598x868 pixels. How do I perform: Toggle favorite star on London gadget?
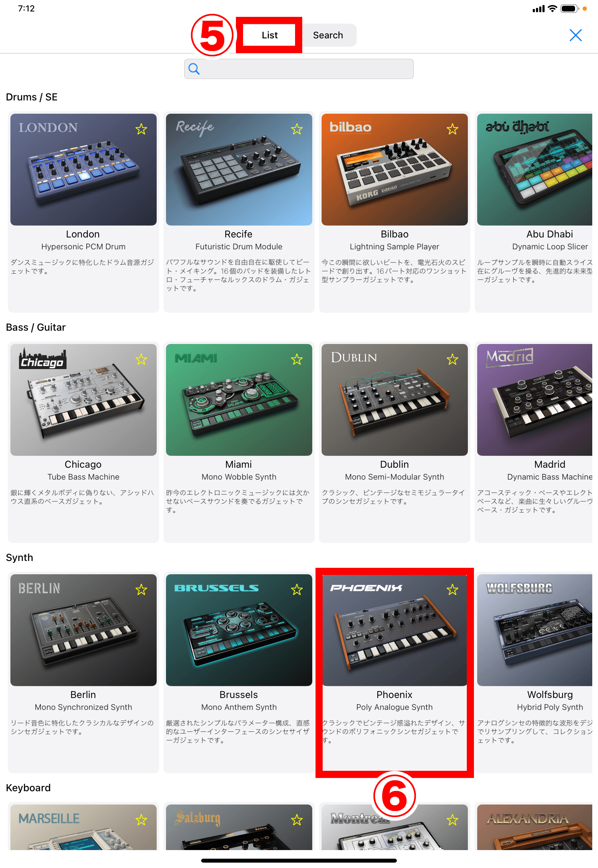tap(141, 129)
